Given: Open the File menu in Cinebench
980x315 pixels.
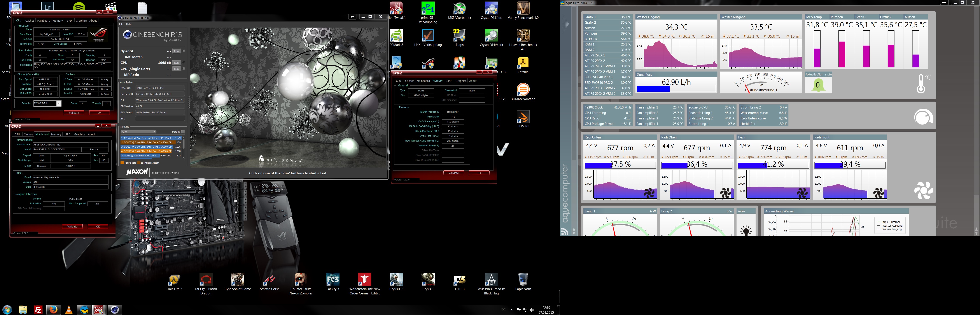Looking at the screenshot, I should point(121,24).
